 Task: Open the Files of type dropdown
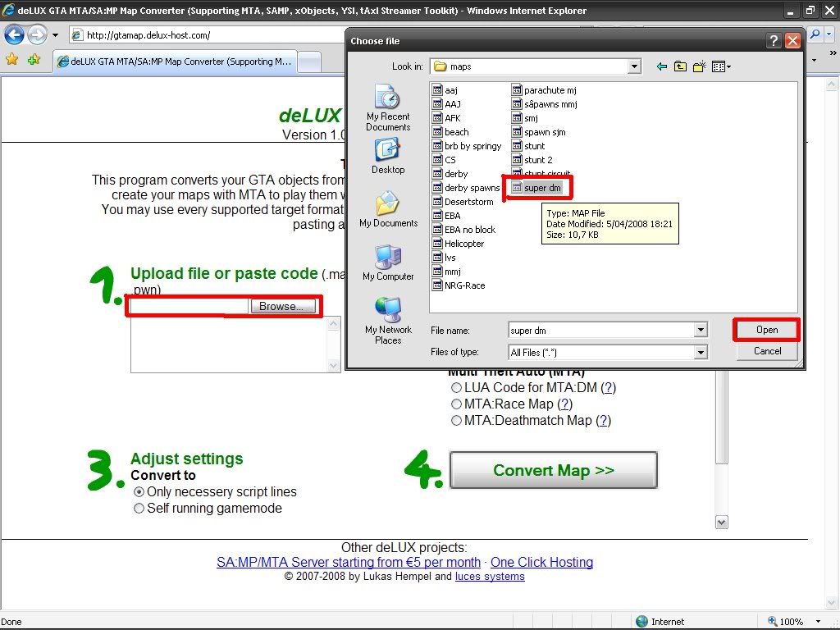(701, 353)
